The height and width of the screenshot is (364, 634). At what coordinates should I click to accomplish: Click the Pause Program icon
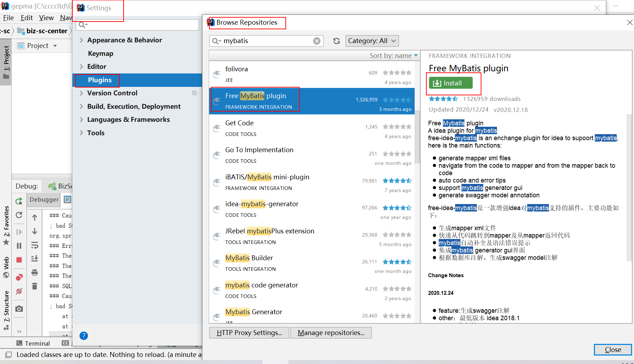19,246
